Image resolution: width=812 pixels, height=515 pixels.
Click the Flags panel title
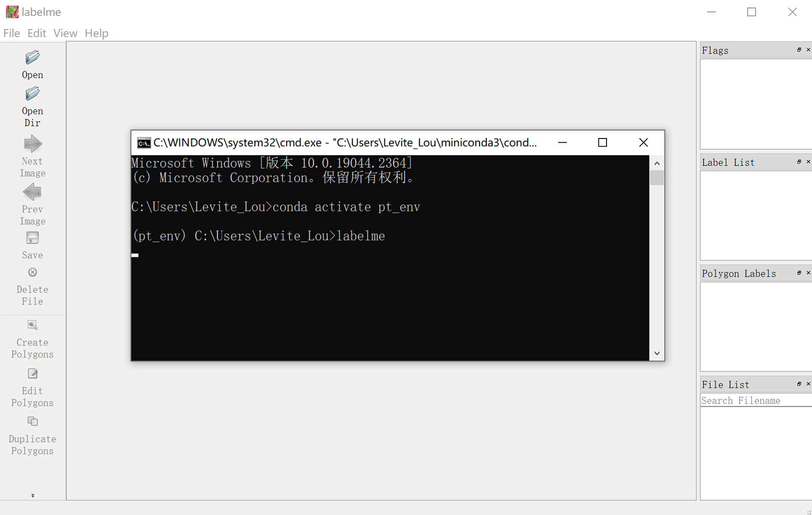click(x=715, y=50)
